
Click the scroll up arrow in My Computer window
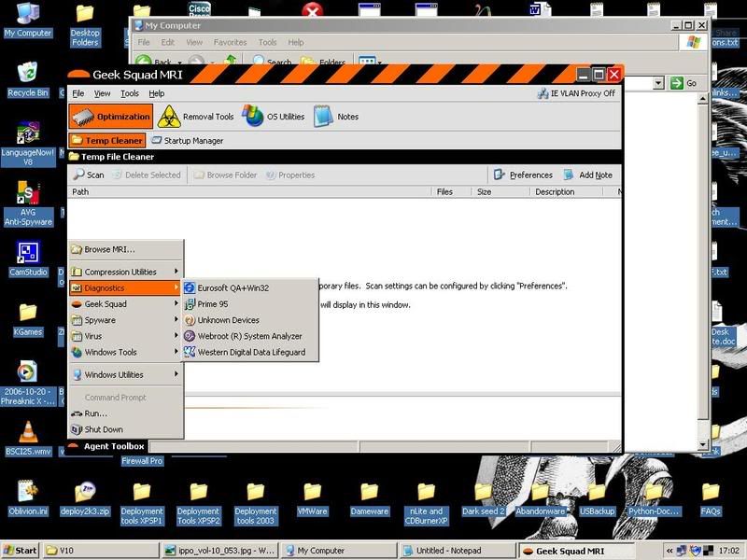click(703, 99)
